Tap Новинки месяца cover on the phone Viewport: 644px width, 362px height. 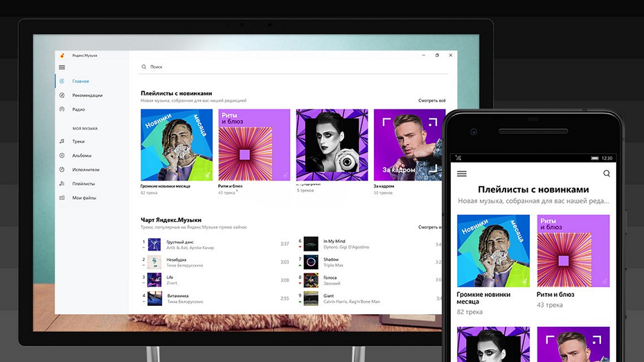[493, 251]
